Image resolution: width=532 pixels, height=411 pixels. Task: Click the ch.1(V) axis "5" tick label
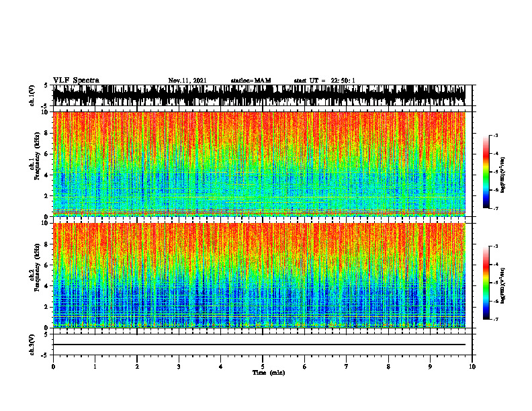click(46, 86)
